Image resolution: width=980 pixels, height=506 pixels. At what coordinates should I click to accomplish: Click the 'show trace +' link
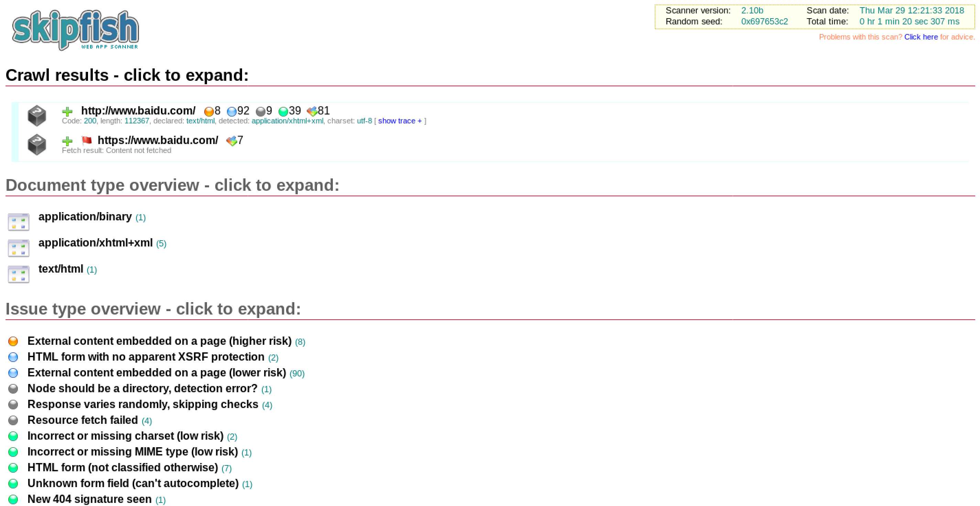(400, 121)
